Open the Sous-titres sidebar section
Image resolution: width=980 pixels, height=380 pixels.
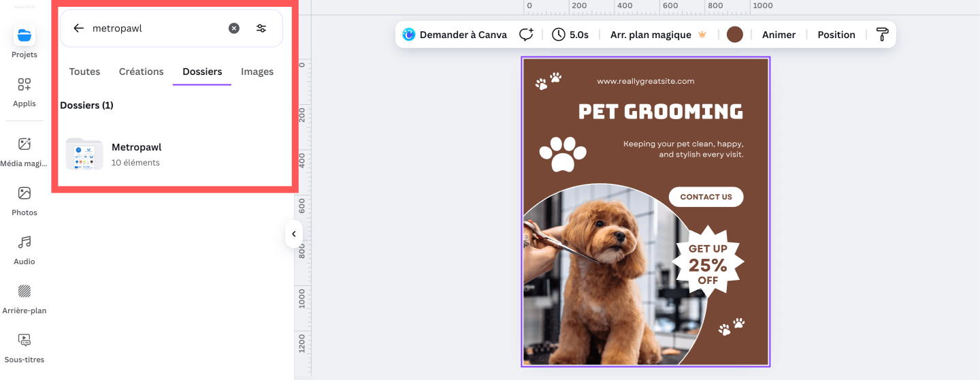pyautogui.click(x=24, y=348)
